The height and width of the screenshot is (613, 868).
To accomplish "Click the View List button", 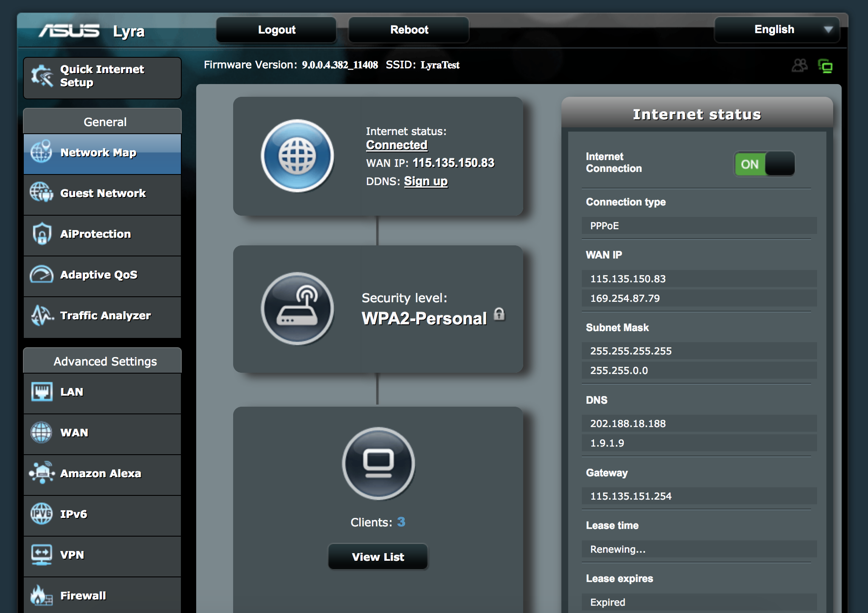I will [x=378, y=557].
